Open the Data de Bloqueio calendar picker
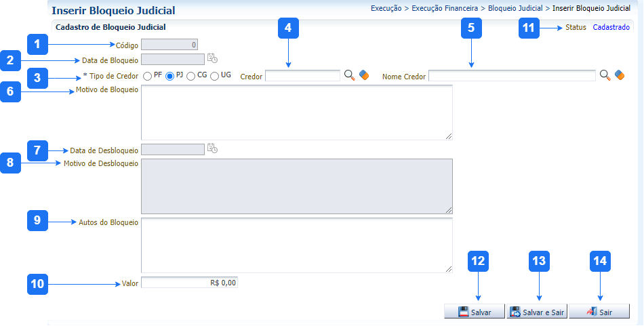Image resolution: width=644 pixels, height=326 pixels. tap(212, 58)
